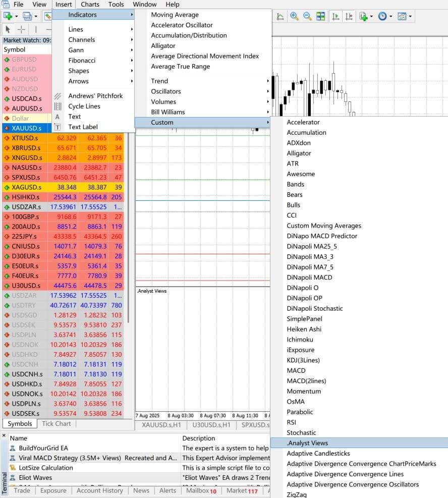448x498 pixels.
Task: Open the XAUUSD.s,H1 chart tab
Action: pos(161,425)
